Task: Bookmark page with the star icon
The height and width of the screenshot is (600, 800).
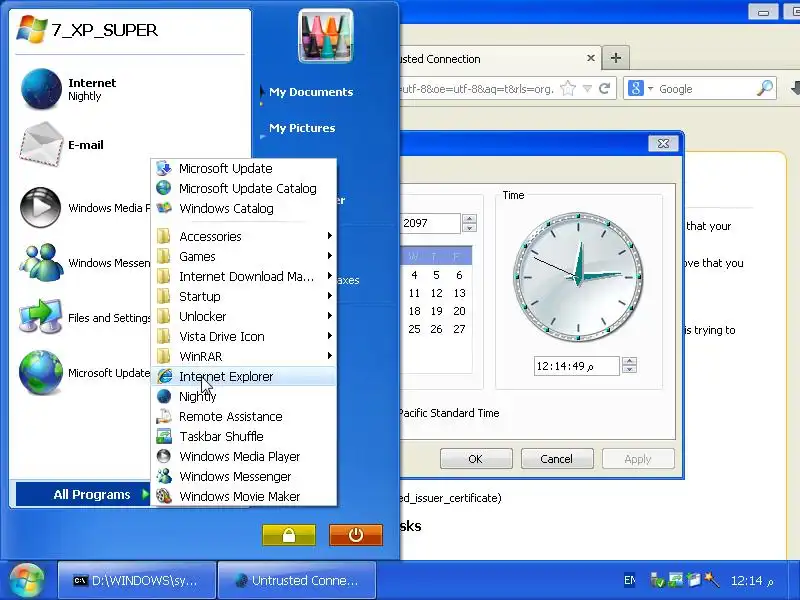Action: (568, 88)
